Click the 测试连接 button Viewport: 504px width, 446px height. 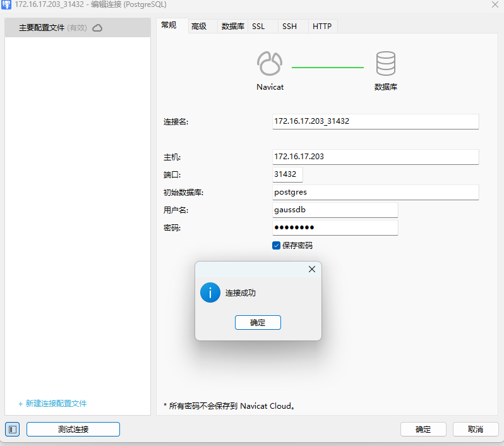point(73,430)
